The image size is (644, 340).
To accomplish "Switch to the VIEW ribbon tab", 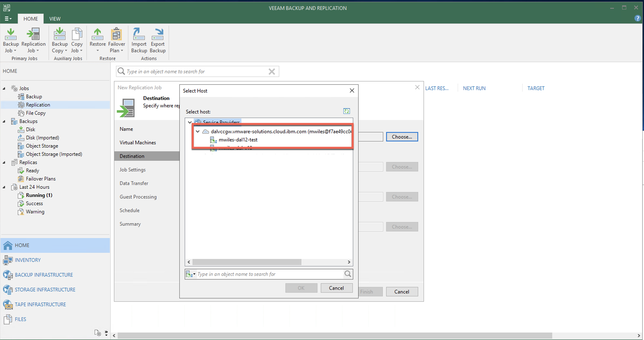I will pos(55,19).
